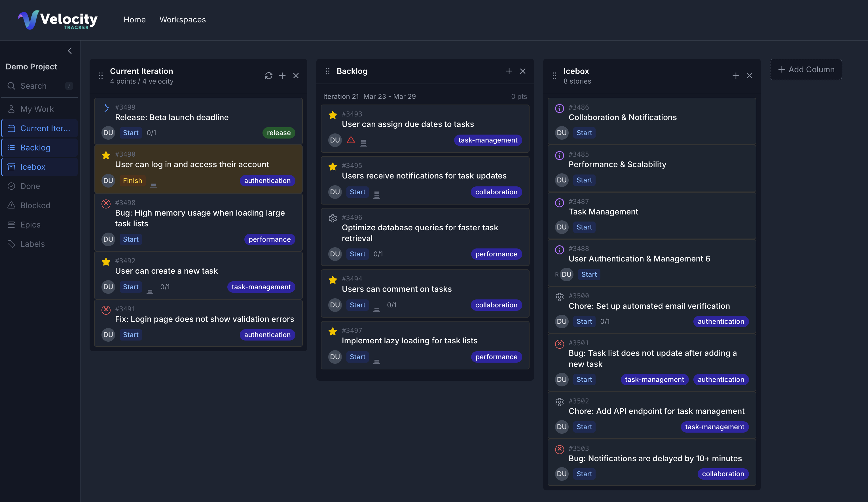Click the Add Column button
This screenshot has width=868, height=502.
point(806,69)
